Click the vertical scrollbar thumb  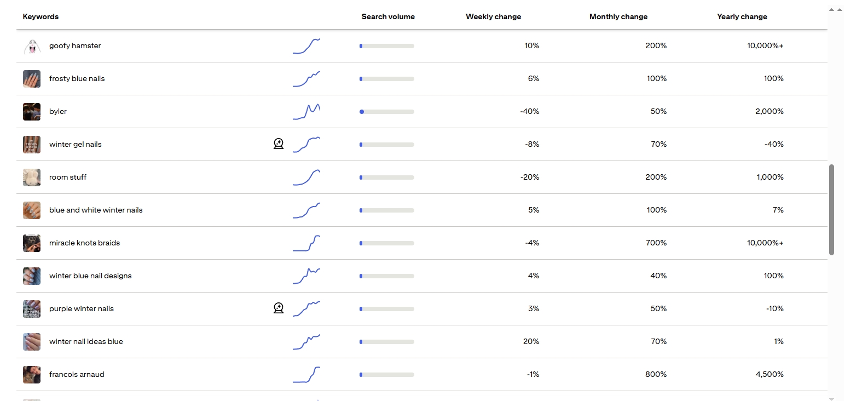coord(831,209)
